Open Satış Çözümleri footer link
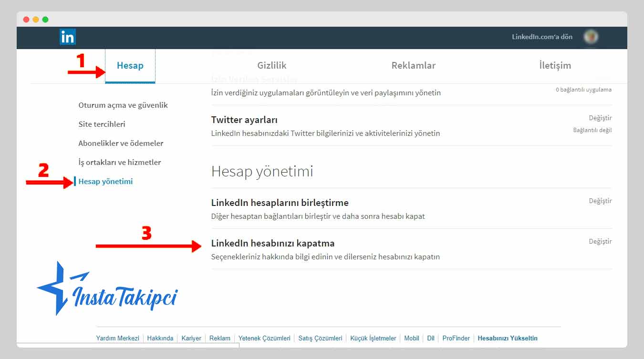 (x=321, y=338)
